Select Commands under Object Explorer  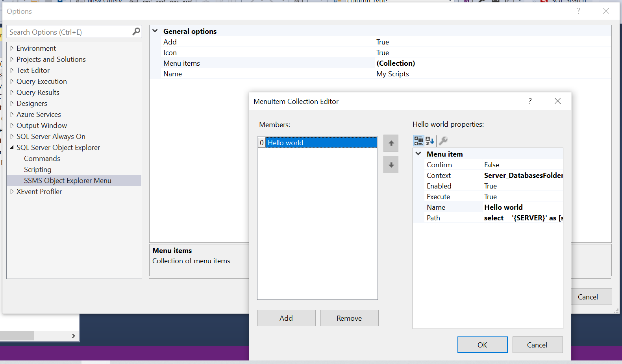pos(42,158)
